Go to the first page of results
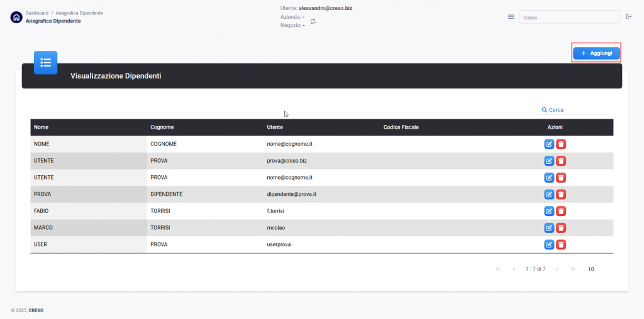The image size is (644, 319). [x=498, y=269]
